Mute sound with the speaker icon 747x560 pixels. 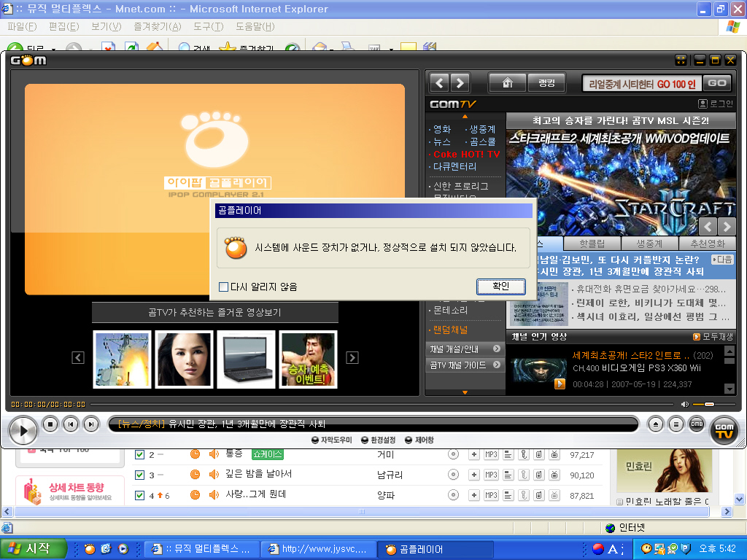point(685,404)
